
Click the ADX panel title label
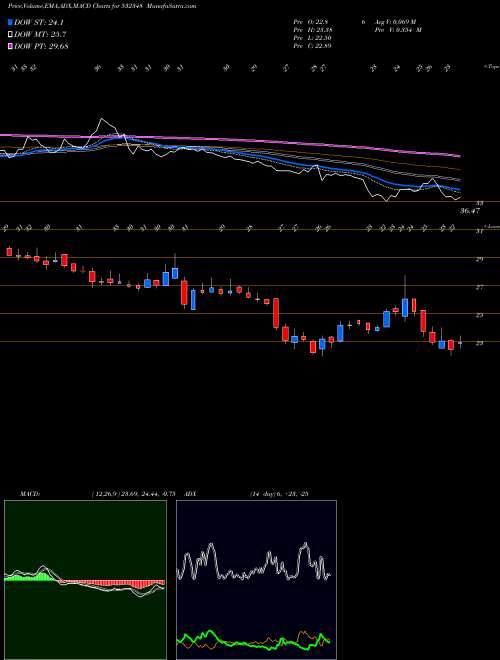tap(190, 493)
